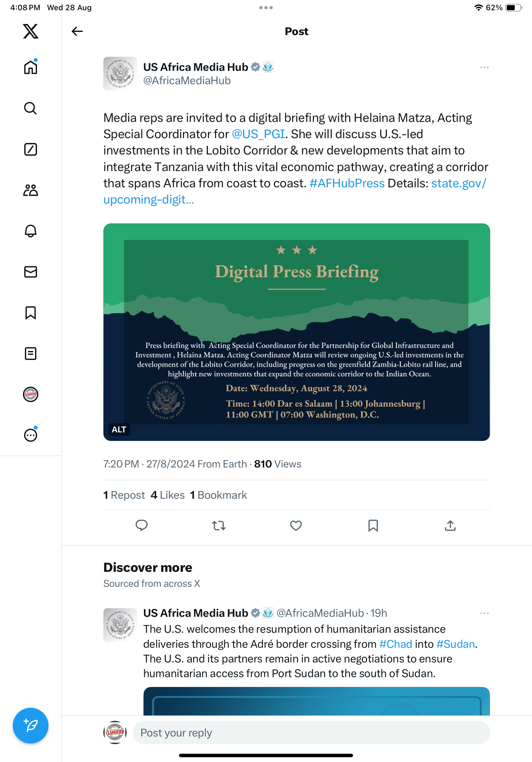
Task: Open more options on the Sudan post
Action: click(484, 613)
